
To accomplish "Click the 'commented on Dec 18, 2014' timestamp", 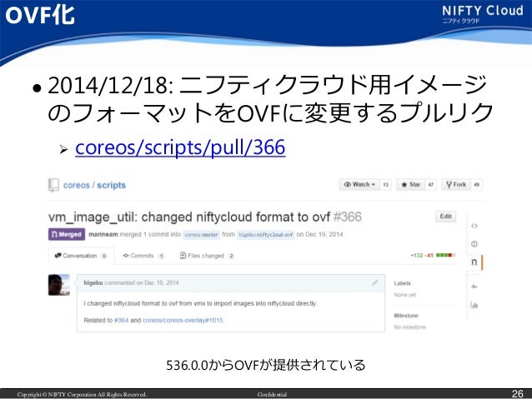I will [142, 282].
